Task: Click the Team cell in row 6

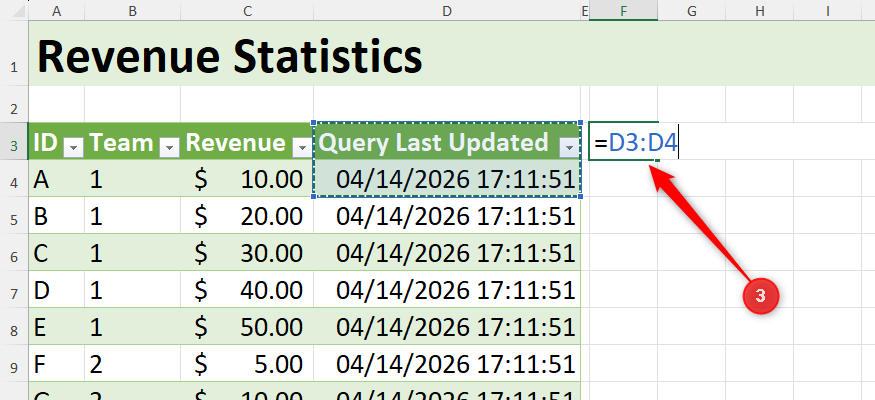Action: pos(132,252)
